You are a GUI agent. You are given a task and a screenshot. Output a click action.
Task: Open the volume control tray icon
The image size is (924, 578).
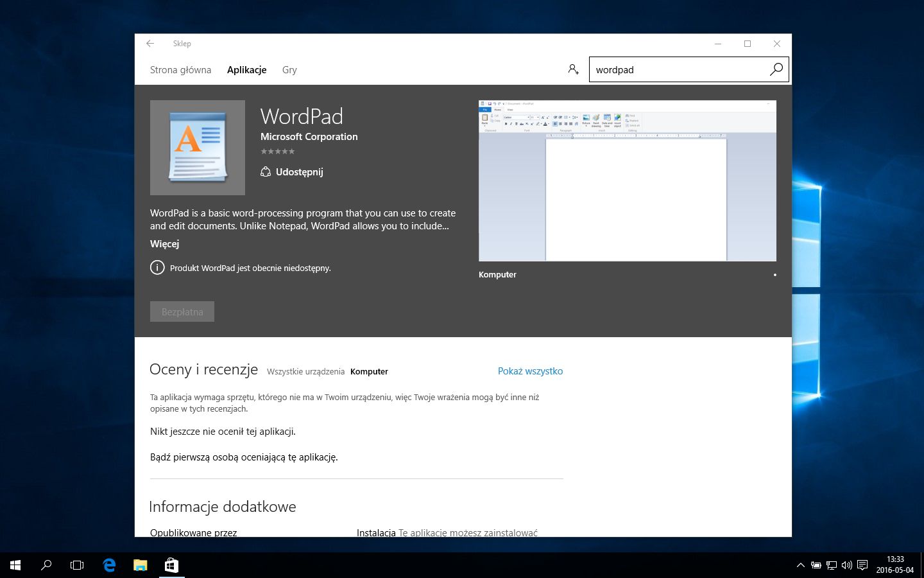(846, 565)
